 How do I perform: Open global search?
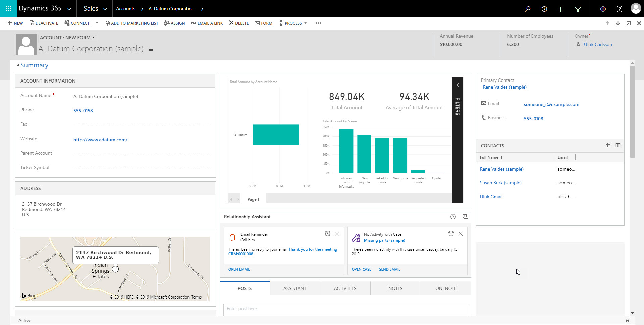[528, 9]
